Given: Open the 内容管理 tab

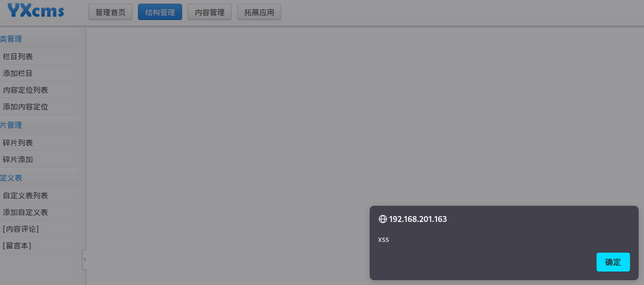Looking at the screenshot, I should coord(210,12).
